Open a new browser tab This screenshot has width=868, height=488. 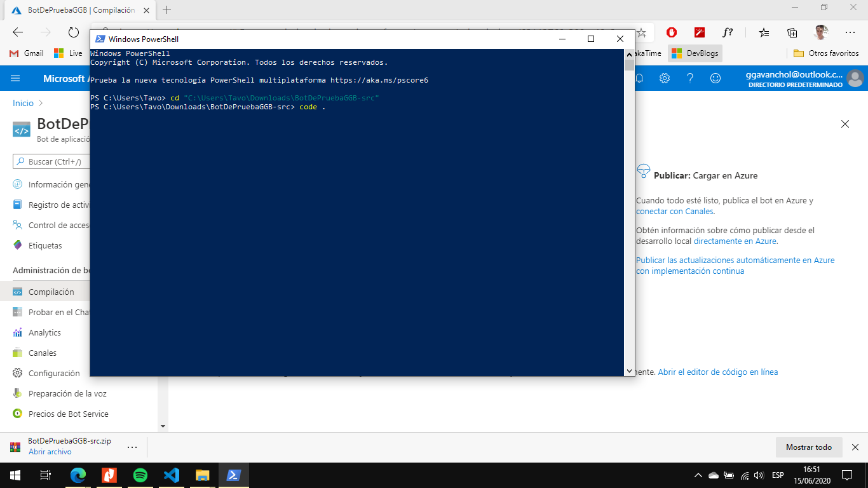167,10
